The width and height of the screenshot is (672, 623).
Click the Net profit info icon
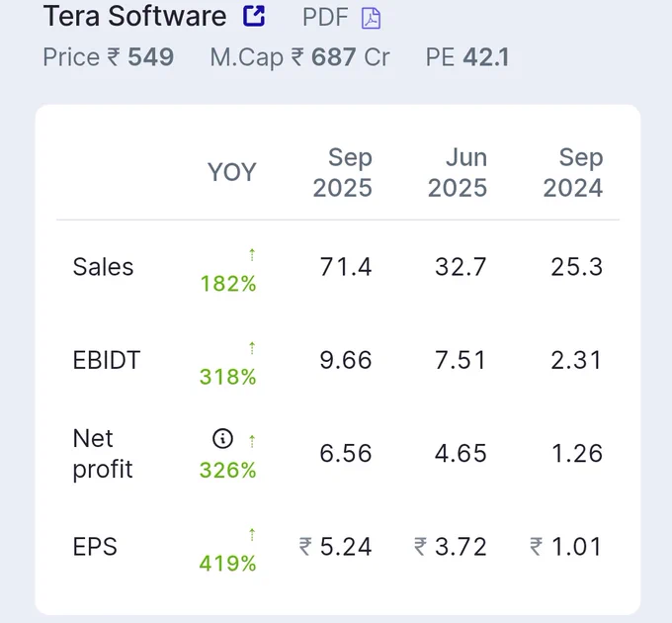coord(222,438)
